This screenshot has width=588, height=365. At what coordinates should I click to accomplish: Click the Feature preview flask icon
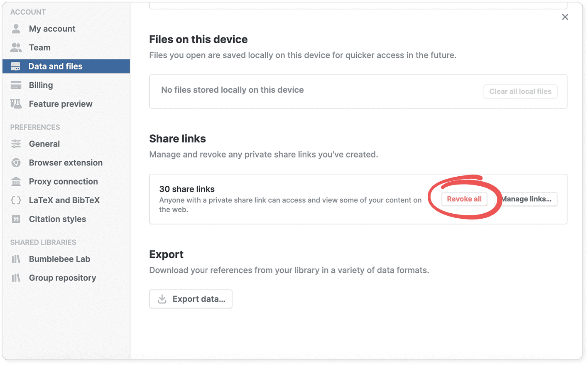(x=16, y=104)
